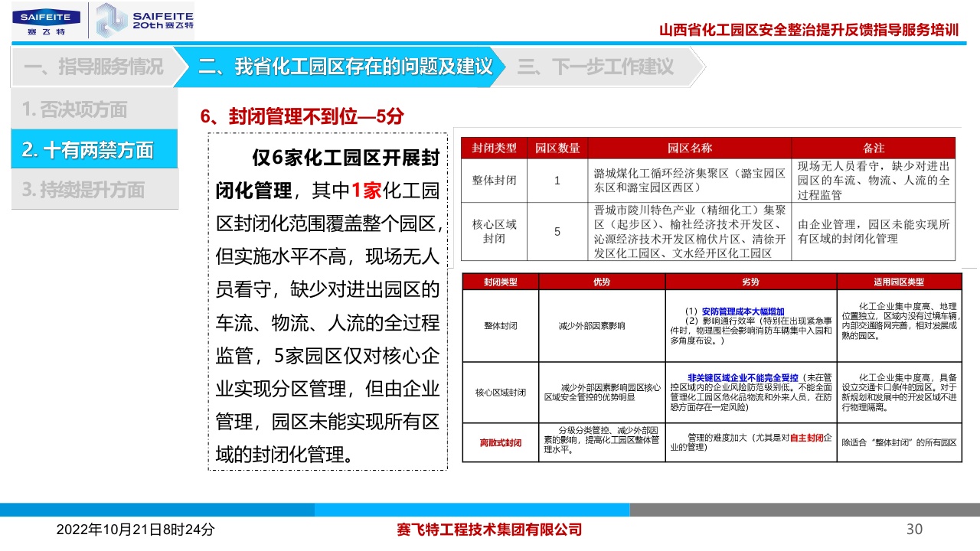The width and height of the screenshot is (980, 551).
Task: Click the blue SAIFEITE logo at top-left
Action: (46, 21)
